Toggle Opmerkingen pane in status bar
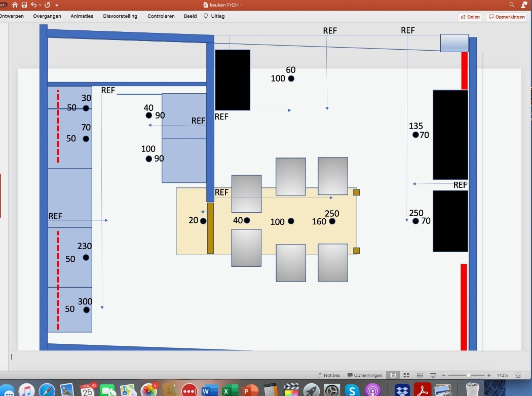The width and height of the screenshot is (532, 396). [x=365, y=375]
